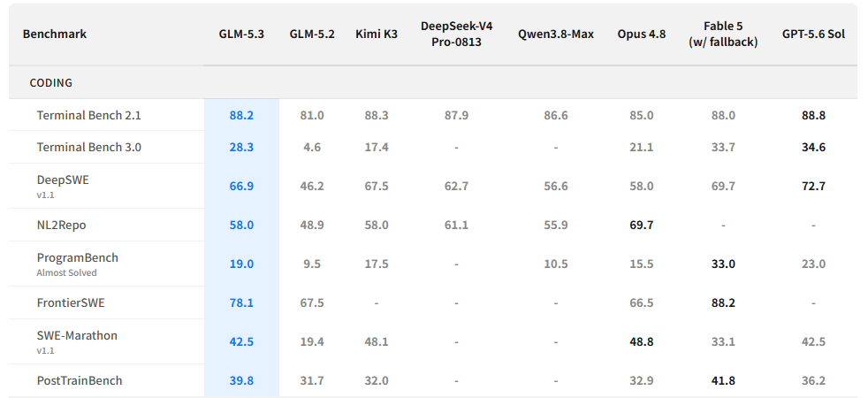Click Fable 5's SWE-Marathon score 33.1
Image resolution: width=868 pixels, height=398 pixels.
[x=724, y=341]
